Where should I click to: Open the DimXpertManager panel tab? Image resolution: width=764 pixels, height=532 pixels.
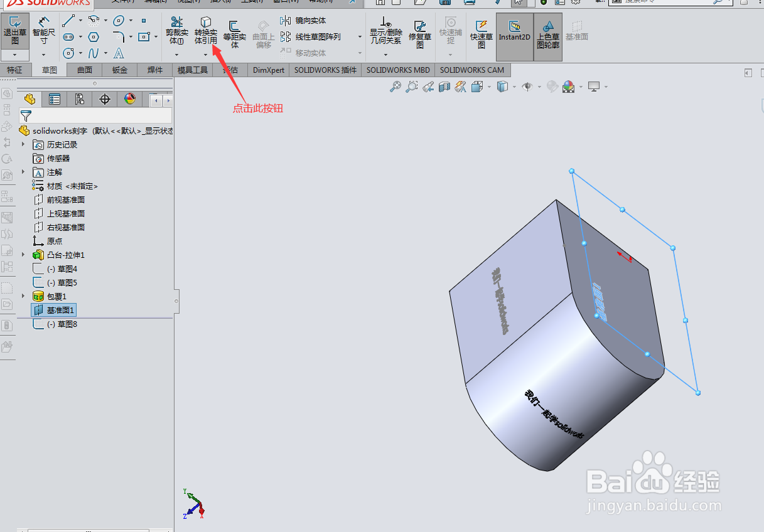point(105,99)
